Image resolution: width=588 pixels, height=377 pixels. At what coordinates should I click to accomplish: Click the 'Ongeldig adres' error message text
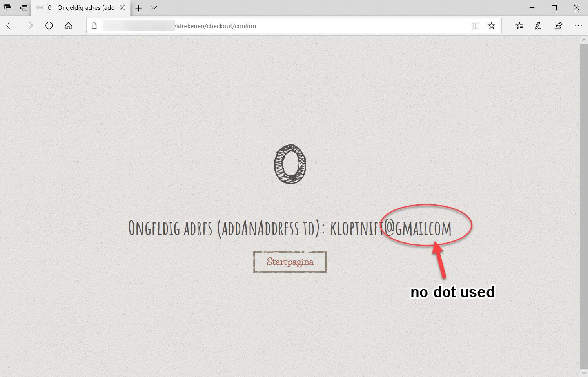290,228
